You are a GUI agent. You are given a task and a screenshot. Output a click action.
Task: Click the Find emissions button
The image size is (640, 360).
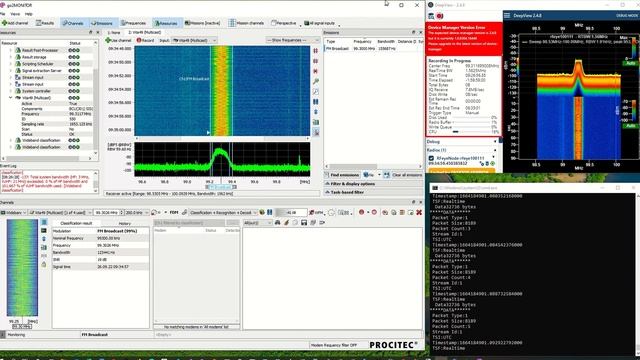click(x=342, y=175)
